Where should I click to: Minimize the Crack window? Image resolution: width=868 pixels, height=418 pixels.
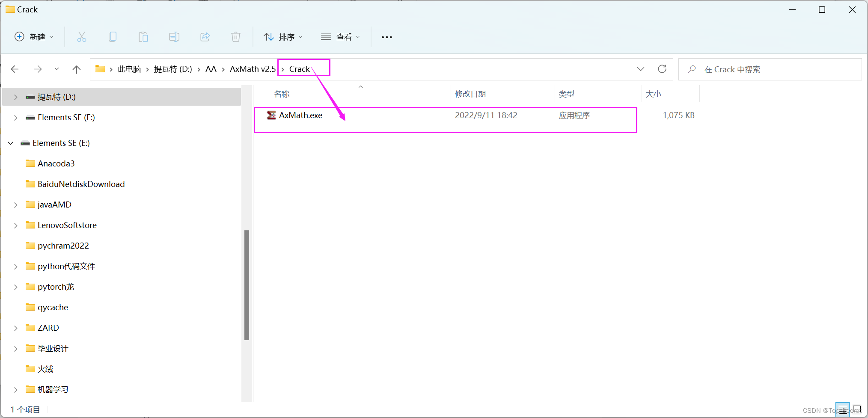[792, 9]
